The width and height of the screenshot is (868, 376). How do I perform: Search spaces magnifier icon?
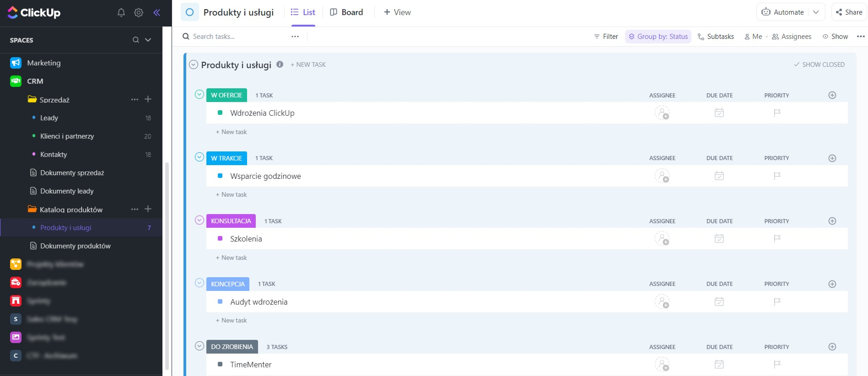(x=135, y=40)
